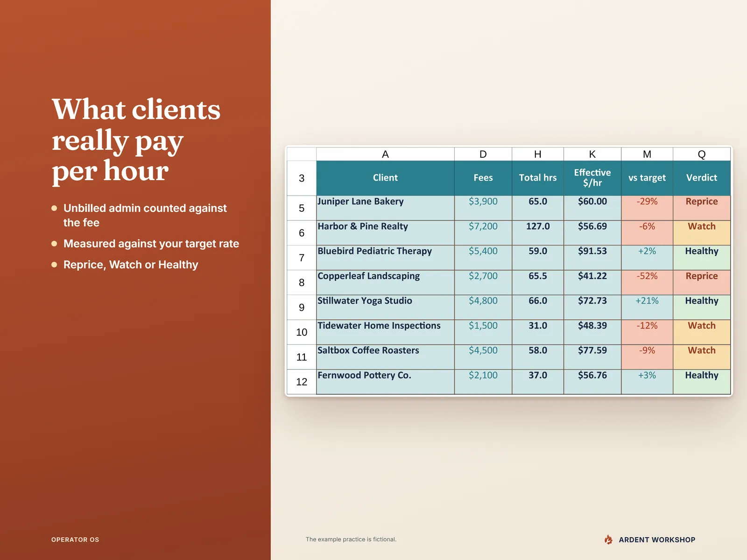The height and width of the screenshot is (560, 747).
Task: Click the Ardent Workshop flame logo icon
Action: (608, 539)
